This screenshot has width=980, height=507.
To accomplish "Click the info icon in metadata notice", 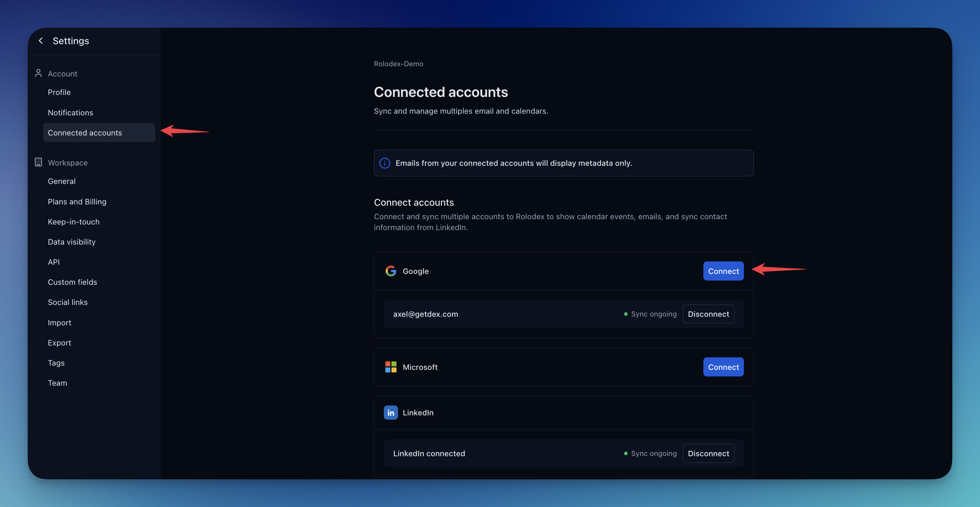I will pos(384,163).
